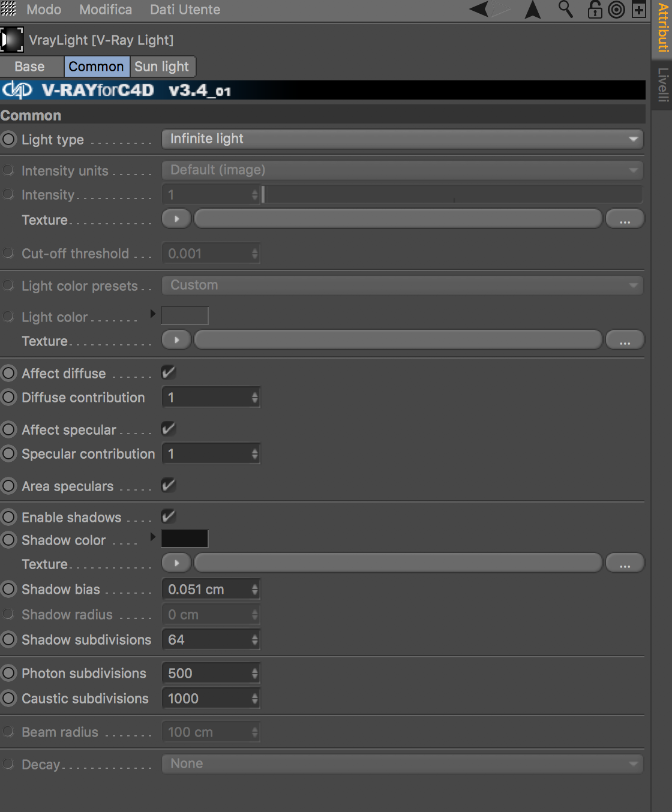Click the VrayLight object icon
The width and height of the screenshot is (672, 812).
12,40
